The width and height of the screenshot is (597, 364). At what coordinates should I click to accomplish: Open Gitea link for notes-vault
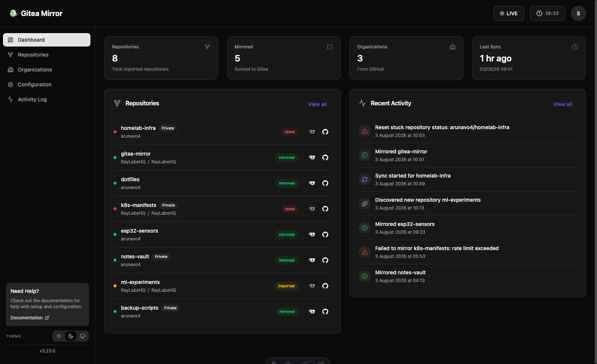tap(312, 260)
